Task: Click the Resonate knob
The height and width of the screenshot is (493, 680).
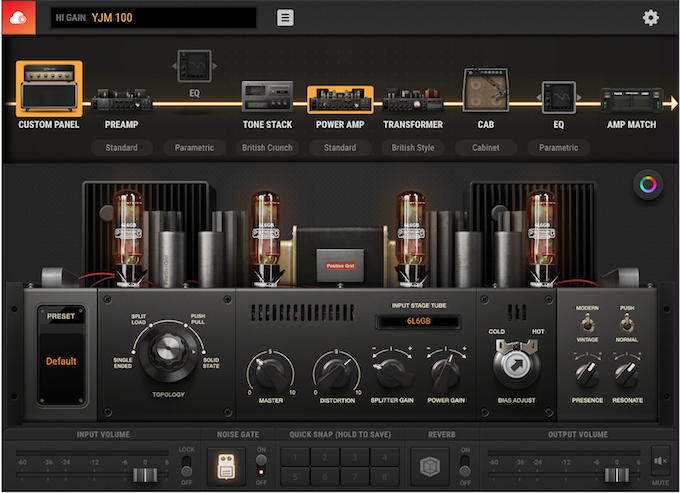Action: [627, 374]
